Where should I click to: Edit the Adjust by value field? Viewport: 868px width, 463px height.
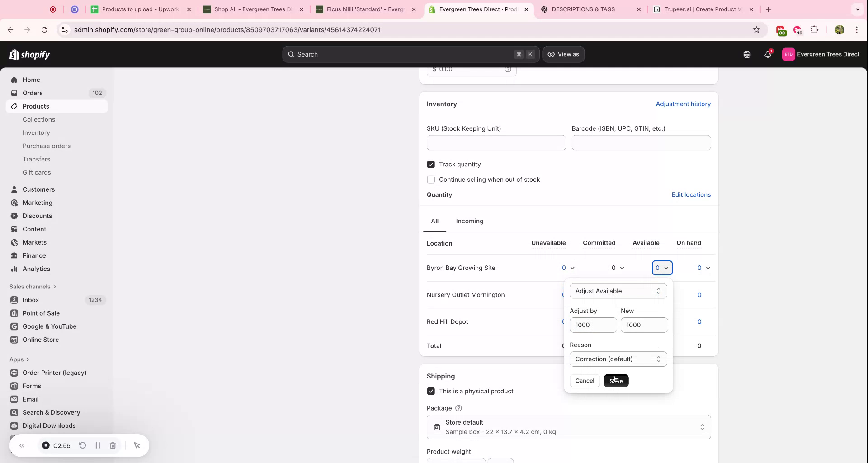point(593,325)
